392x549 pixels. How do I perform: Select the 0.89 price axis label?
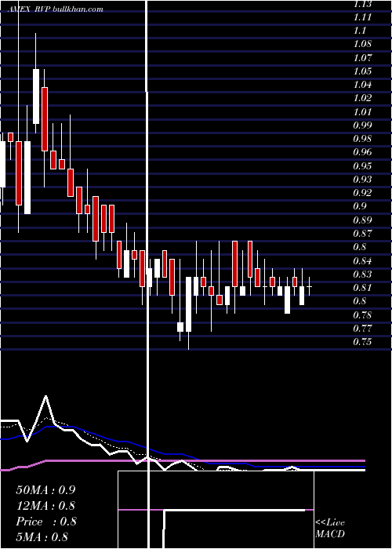(362, 220)
